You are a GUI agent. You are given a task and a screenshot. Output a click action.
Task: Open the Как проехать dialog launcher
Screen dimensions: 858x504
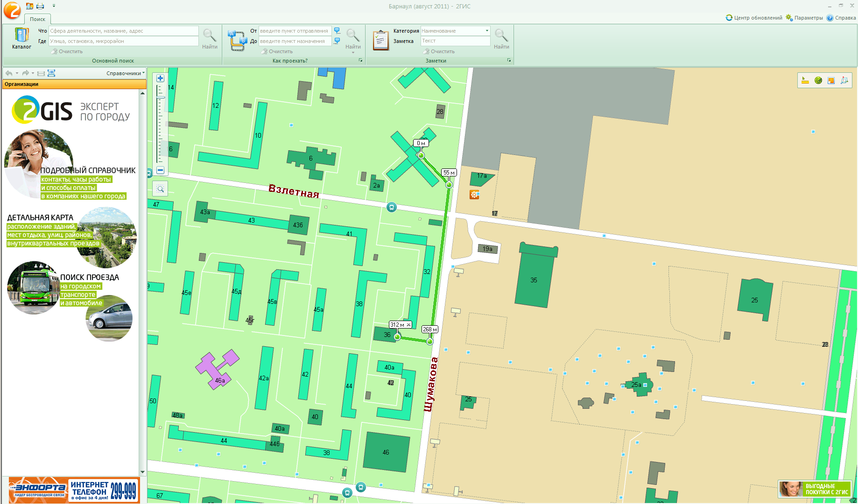point(360,60)
